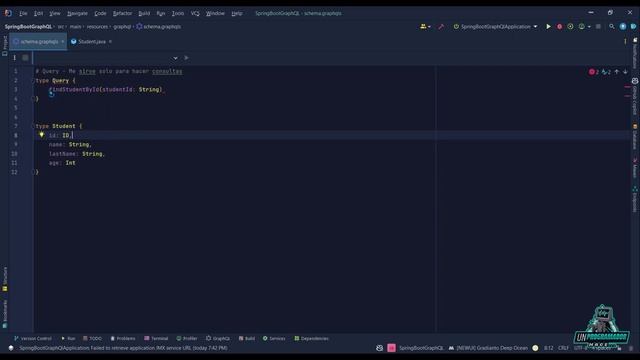Open the Navigate menu
This screenshot has height=360, width=640.
pos(77,13)
